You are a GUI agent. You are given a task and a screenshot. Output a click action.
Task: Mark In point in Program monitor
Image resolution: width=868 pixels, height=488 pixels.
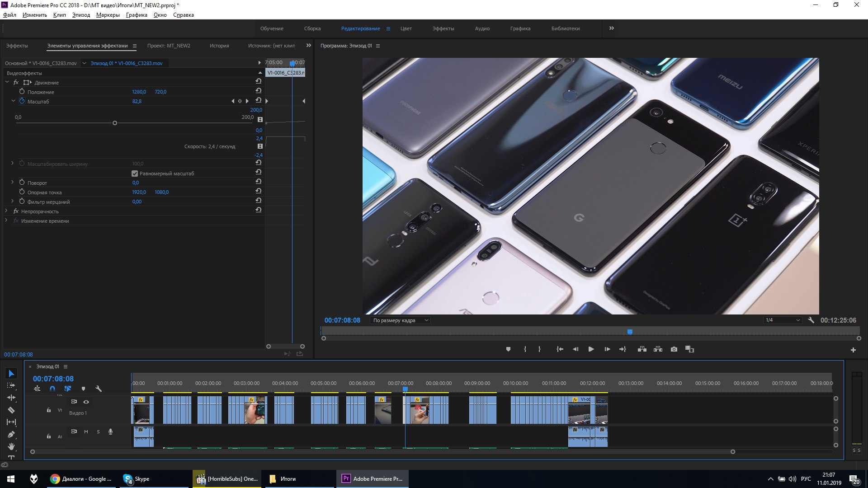point(525,349)
